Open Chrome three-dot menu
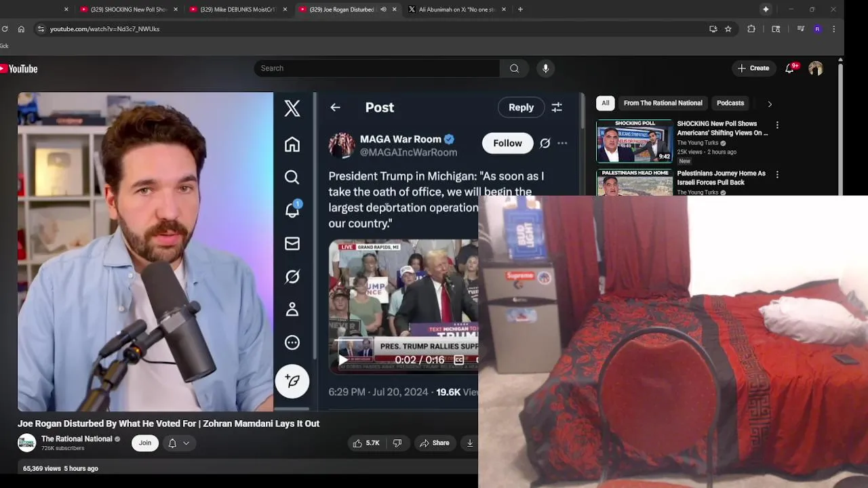The width and height of the screenshot is (868, 488). pos(833,29)
